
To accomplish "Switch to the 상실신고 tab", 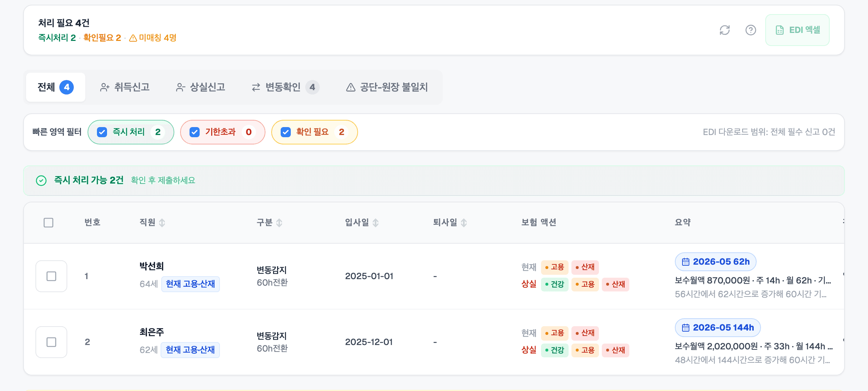I will tap(200, 87).
